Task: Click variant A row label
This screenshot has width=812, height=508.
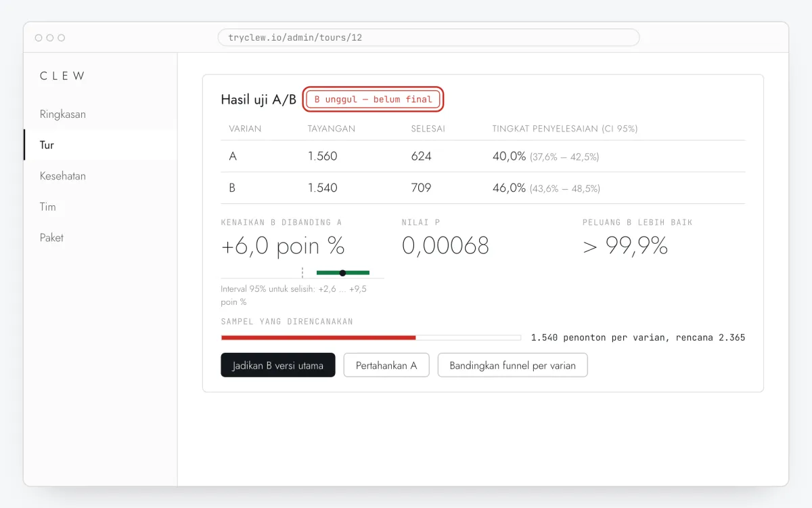Action: coord(233,156)
